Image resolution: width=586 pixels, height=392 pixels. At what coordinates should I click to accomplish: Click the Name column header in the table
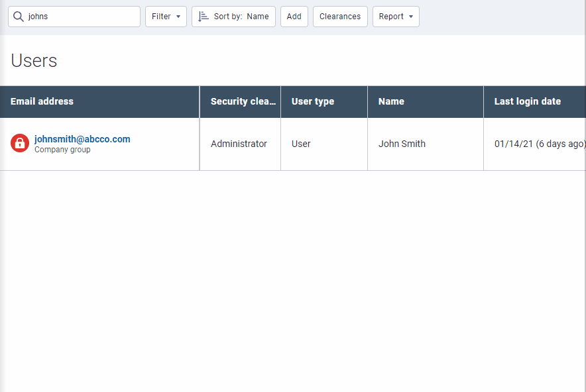point(391,101)
